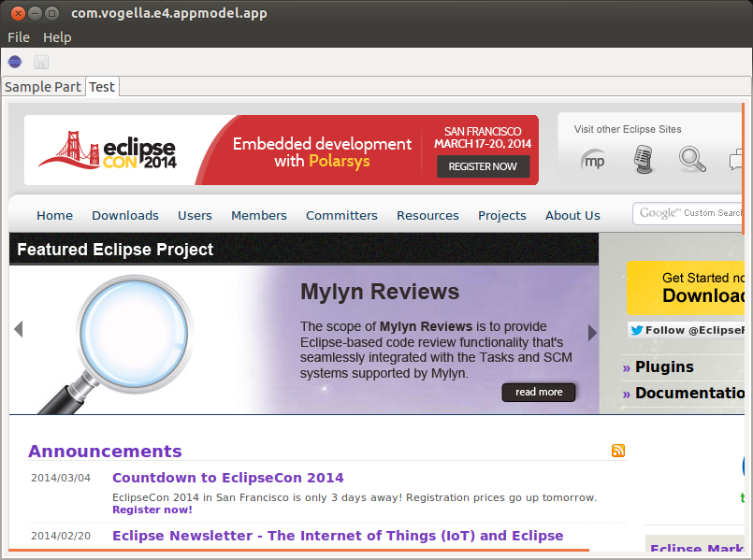Click the EclipseCon 2014 logo

tap(108, 151)
